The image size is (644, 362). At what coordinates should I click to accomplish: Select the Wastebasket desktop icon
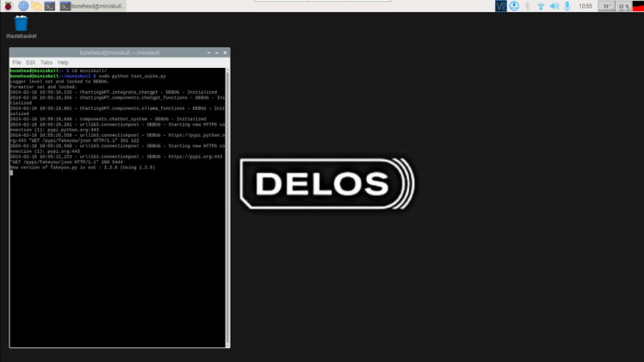coord(21,27)
